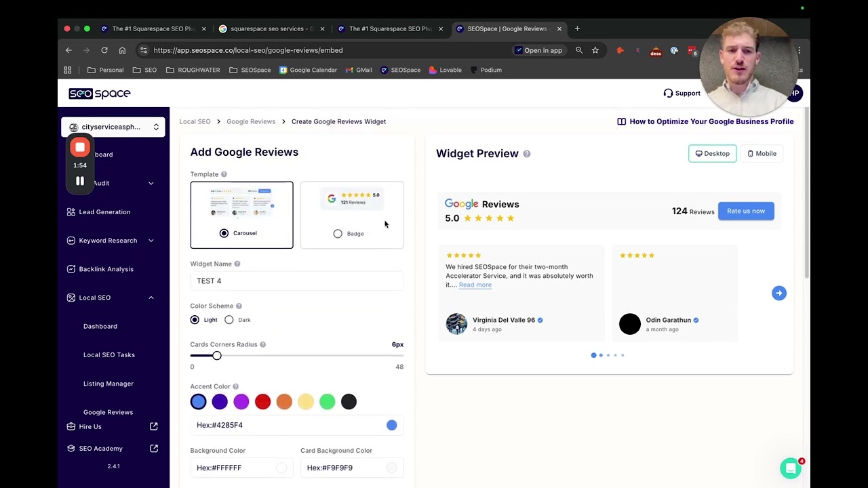Viewport: 868px width, 488px height.
Task: Click Read more in Virginia's review
Action: 475,285
